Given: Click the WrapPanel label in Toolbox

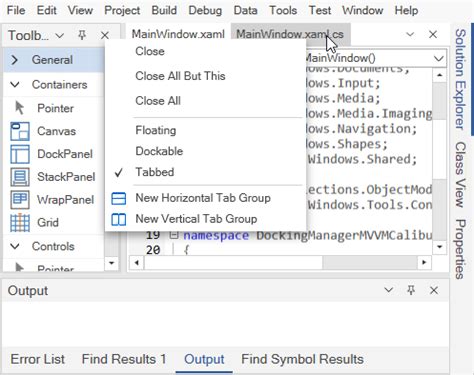Looking at the screenshot, I should 65,200.
